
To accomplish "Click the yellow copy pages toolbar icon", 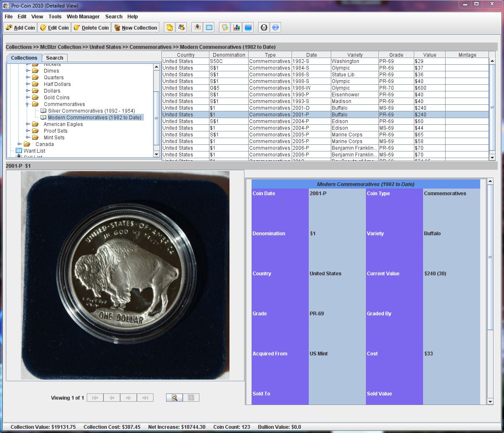I will coord(169,28).
